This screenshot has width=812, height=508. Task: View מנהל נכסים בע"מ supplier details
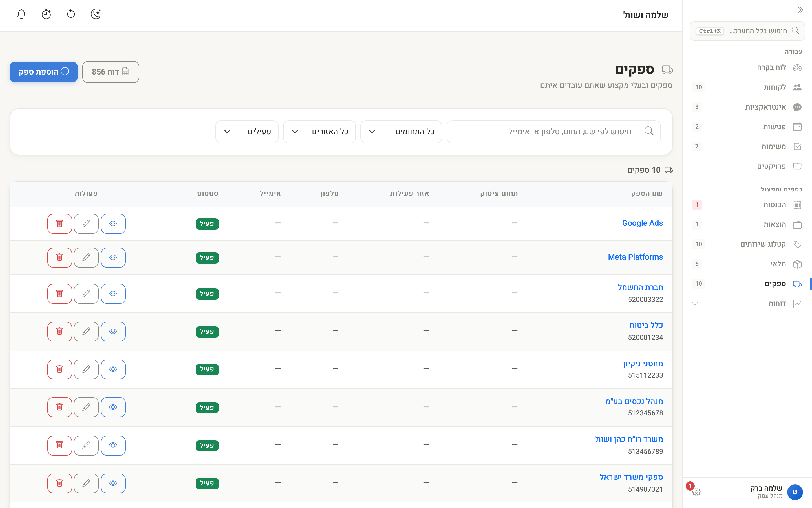click(113, 407)
